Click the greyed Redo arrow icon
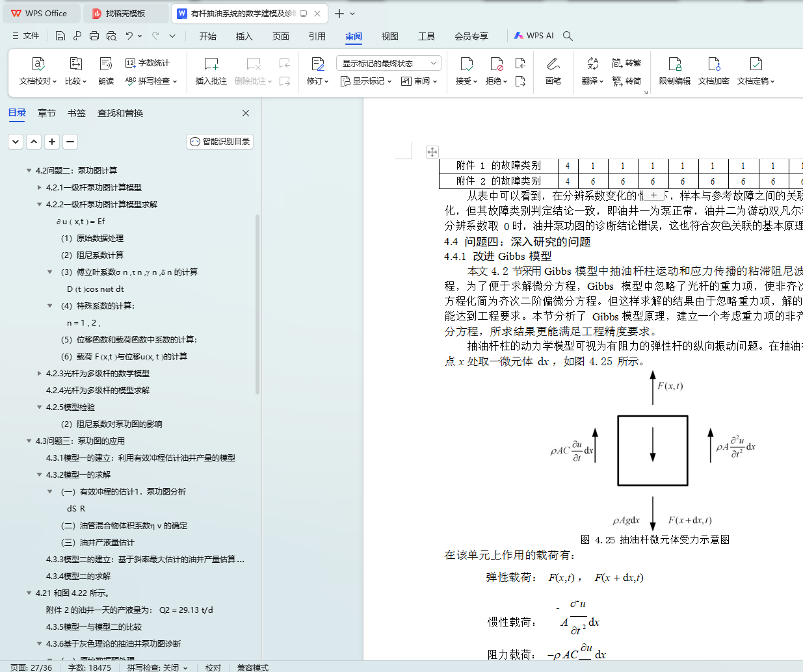This screenshot has width=803, height=672. click(x=155, y=36)
